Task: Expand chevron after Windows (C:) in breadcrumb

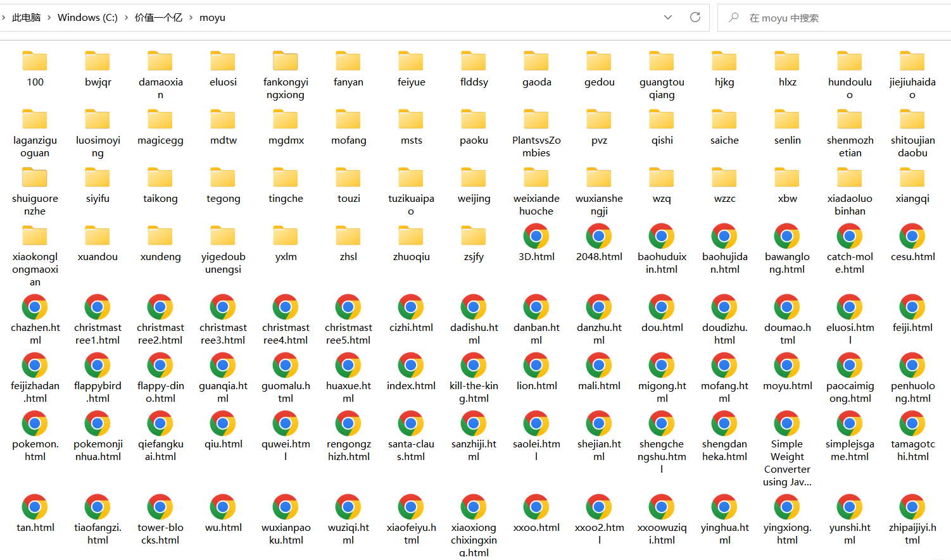Action: pyautogui.click(x=126, y=18)
